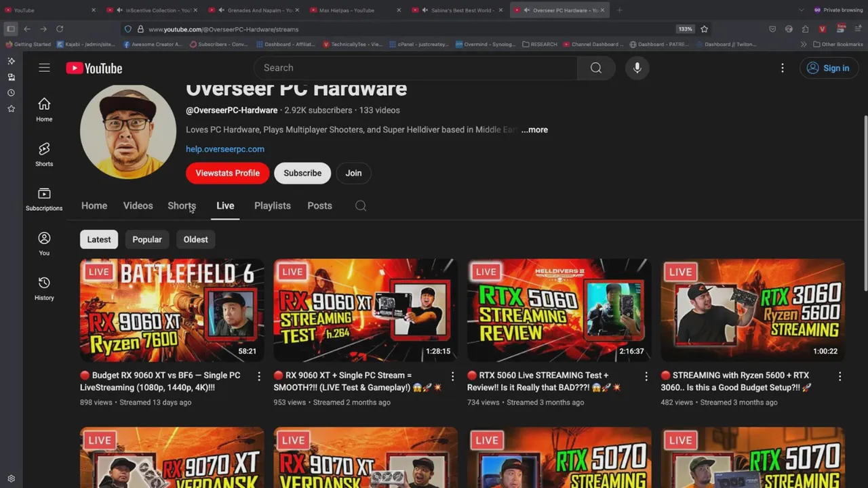Mute the Sabine's Best Best World tab
This screenshot has width=868, height=488.
(425, 10)
